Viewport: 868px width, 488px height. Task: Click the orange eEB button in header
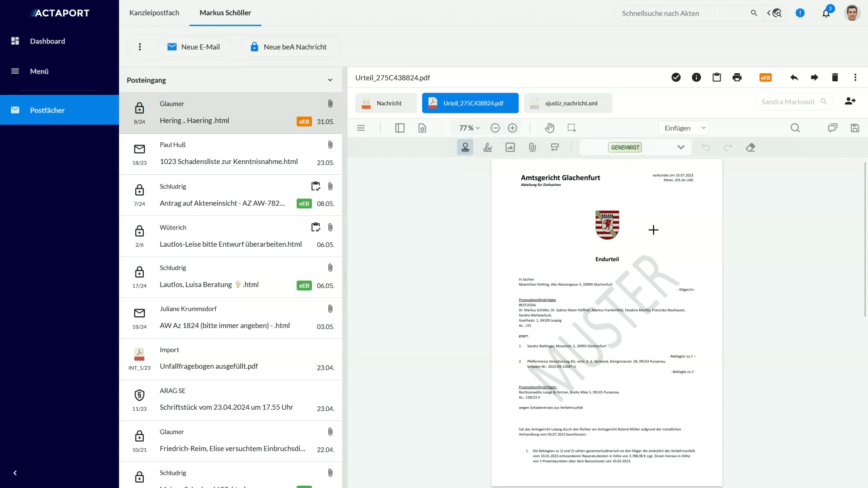coord(765,78)
